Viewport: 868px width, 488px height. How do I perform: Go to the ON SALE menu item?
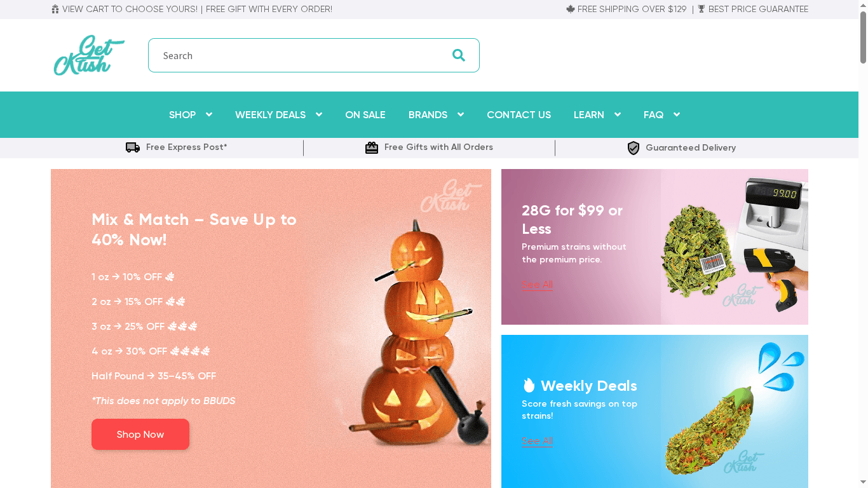pos(365,115)
